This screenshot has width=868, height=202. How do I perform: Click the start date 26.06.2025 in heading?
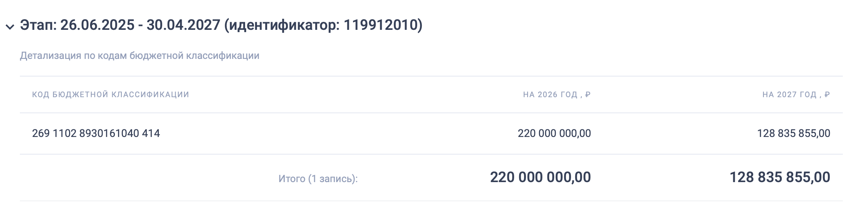pos(97,25)
